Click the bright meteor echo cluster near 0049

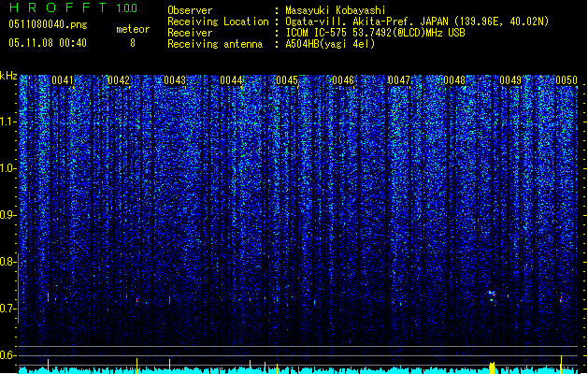pyautogui.click(x=492, y=295)
